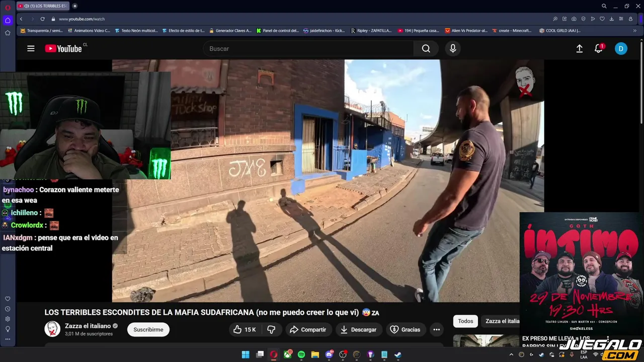The height and width of the screenshot is (362, 644).
Task: Open Efecto de estilo de t bookmark
Action: tap(183, 31)
